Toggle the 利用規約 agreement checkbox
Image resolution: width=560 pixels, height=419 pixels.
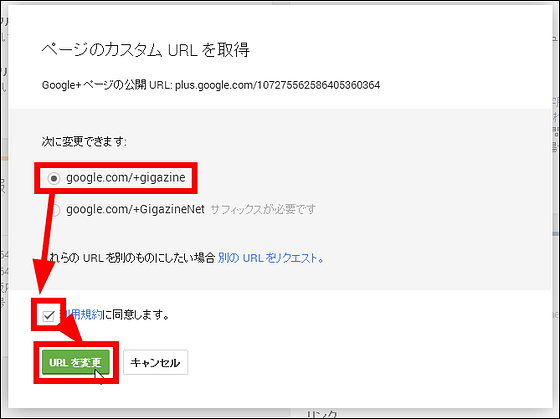(x=48, y=316)
